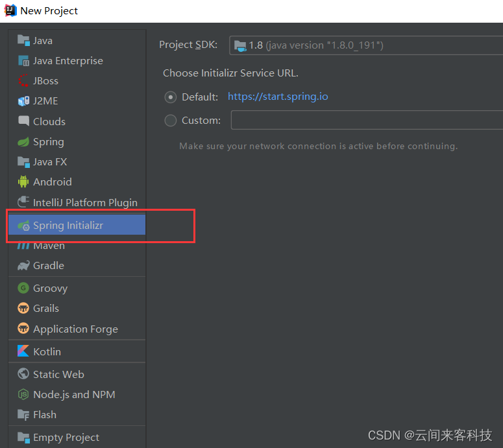
Task: Click the Node.js and NPM icon
Action: point(23,394)
